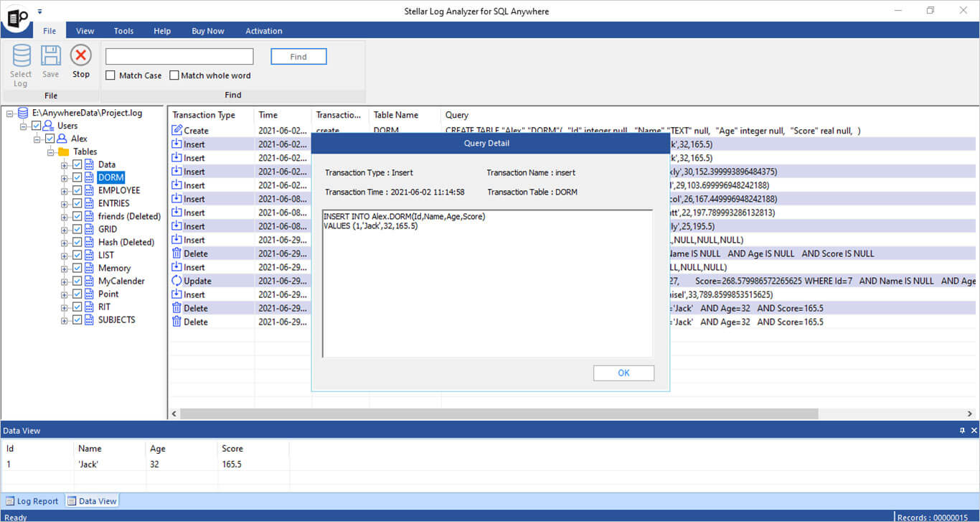Image resolution: width=980 pixels, height=522 pixels.
Task: Uncheck the Alex node checkbox
Action: point(50,139)
